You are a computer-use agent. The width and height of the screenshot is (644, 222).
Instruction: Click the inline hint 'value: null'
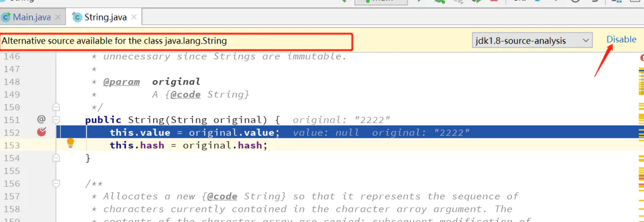click(326, 133)
